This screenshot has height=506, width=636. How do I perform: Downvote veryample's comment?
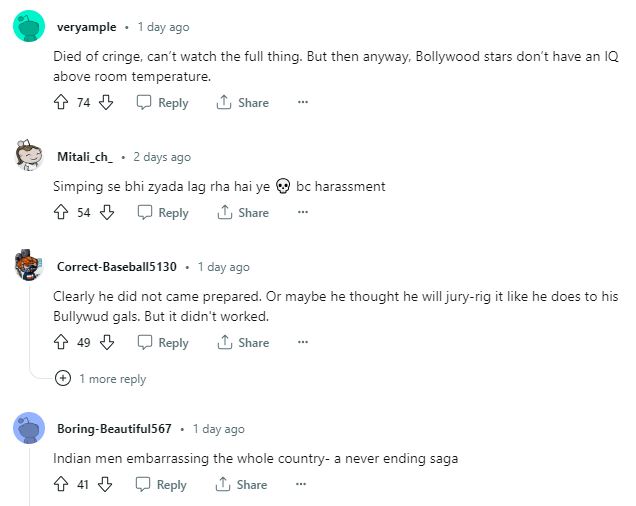tap(107, 102)
